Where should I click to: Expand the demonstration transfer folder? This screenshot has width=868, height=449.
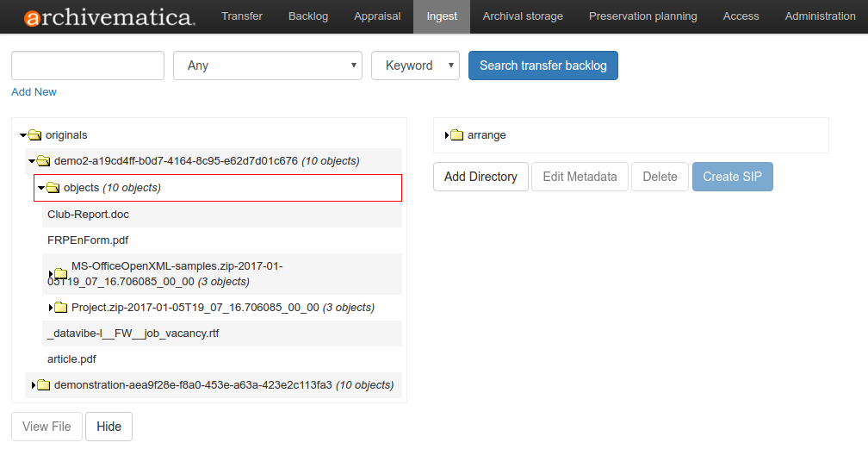(x=34, y=385)
